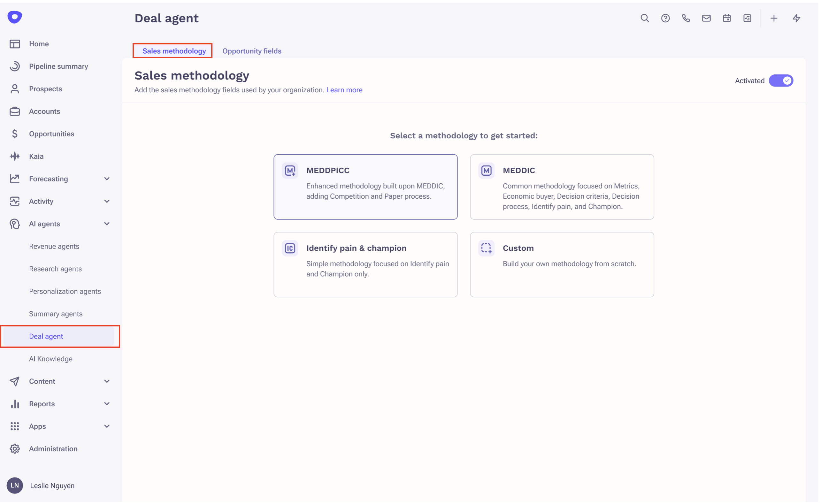Open Leslie Nguyen's profile avatar
821x504 pixels.
(15, 485)
